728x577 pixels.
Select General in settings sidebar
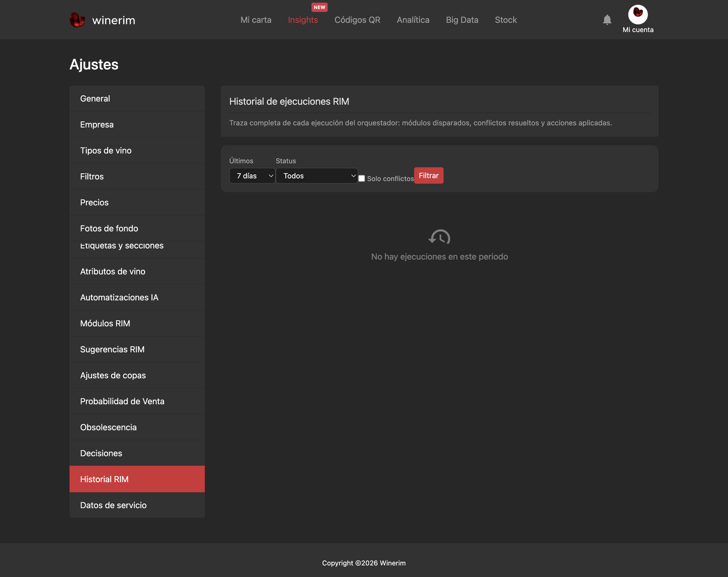coord(137,99)
